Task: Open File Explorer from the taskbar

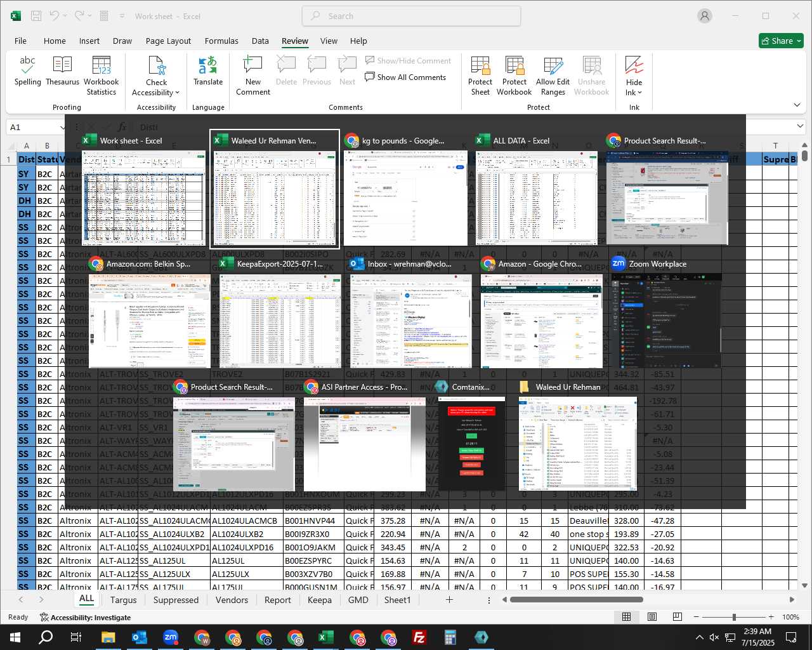Action: click(x=108, y=637)
